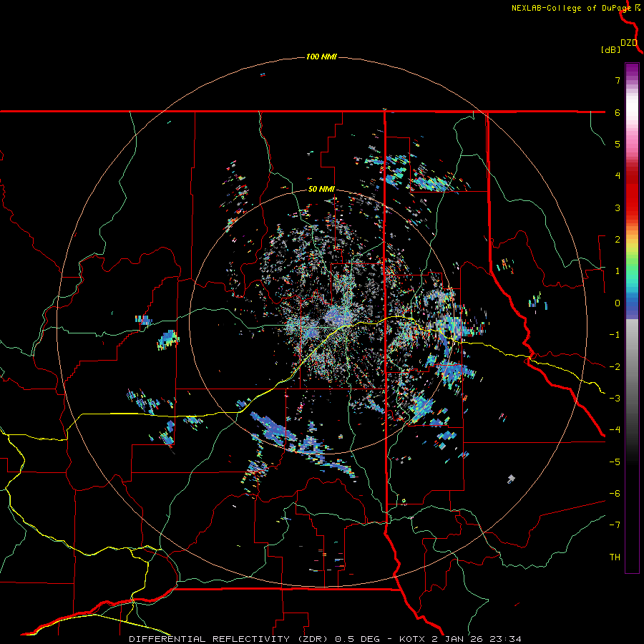Click the -2 value on the dB scale
The image size is (644, 644).
(x=615, y=366)
